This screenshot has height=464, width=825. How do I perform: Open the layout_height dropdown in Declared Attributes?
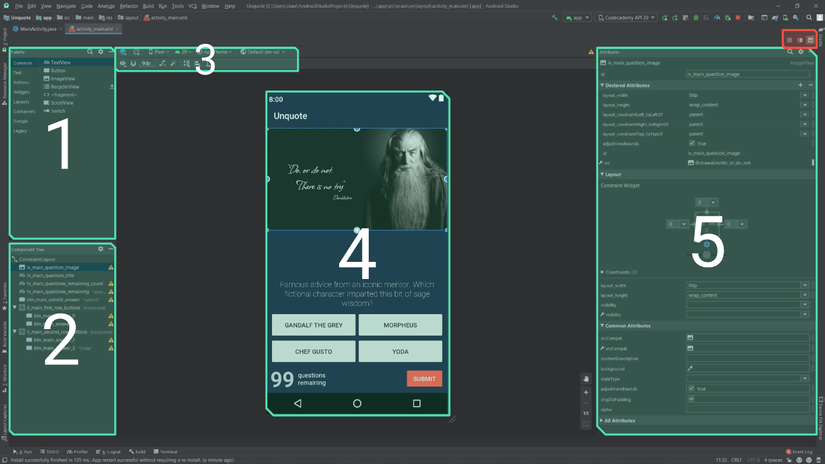[x=804, y=105]
